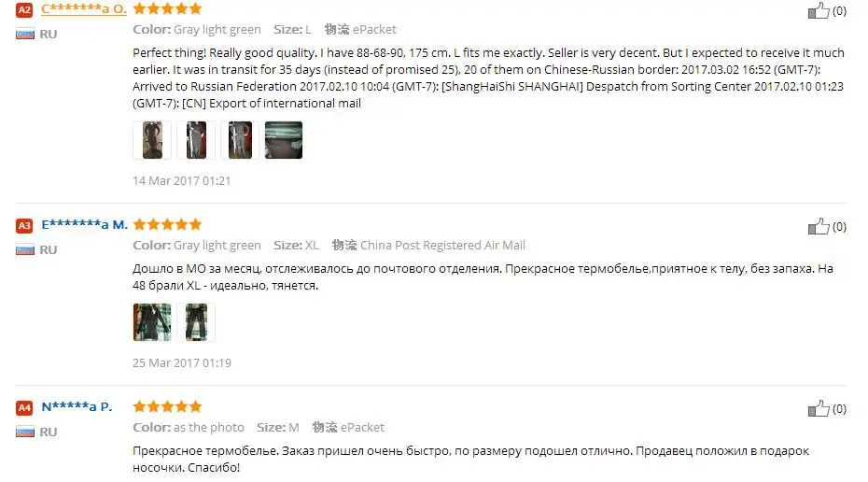Click the Russian flag under N*****a P.

pos(25,432)
